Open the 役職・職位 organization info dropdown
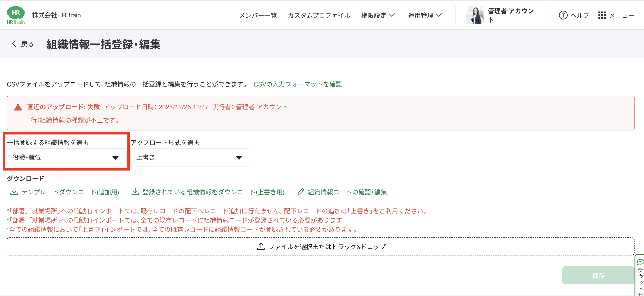644x296 pixels. [67, 157]
